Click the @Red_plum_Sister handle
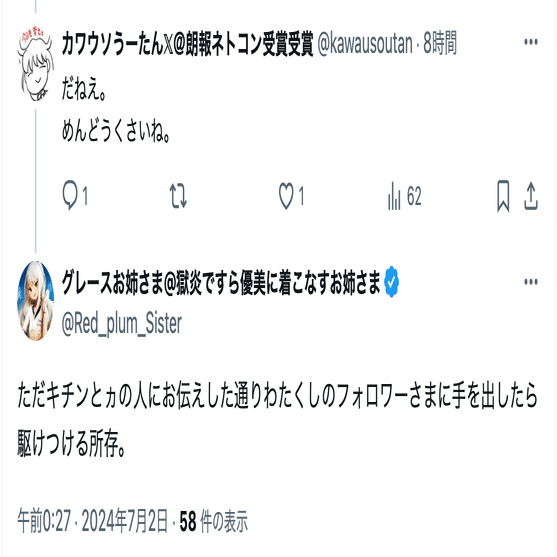 (121, 324)
